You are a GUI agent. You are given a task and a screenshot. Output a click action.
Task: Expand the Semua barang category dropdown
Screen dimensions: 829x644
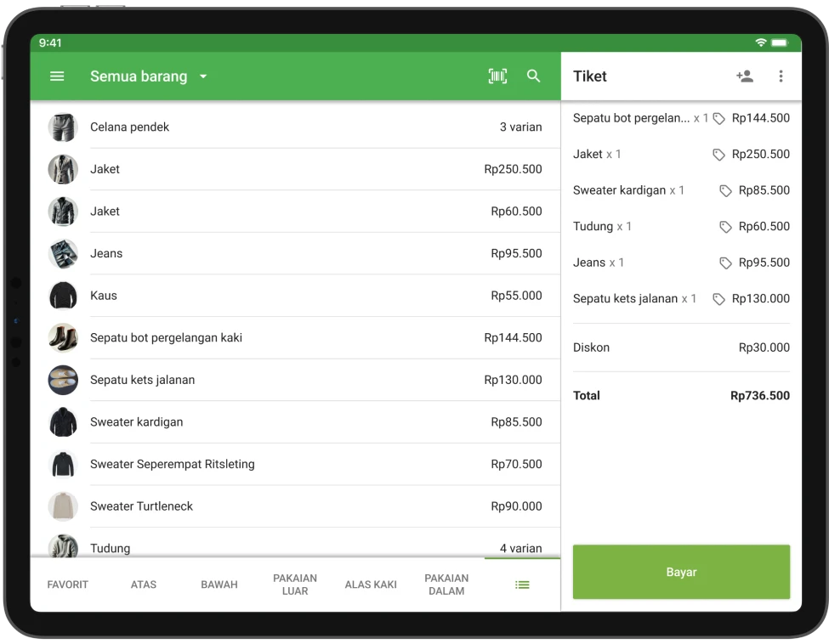coord(203,76)
